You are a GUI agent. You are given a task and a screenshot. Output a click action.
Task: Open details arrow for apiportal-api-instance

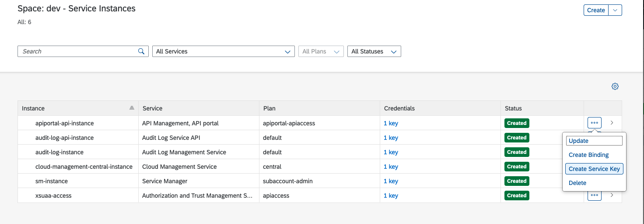click(x=612, y=123)
